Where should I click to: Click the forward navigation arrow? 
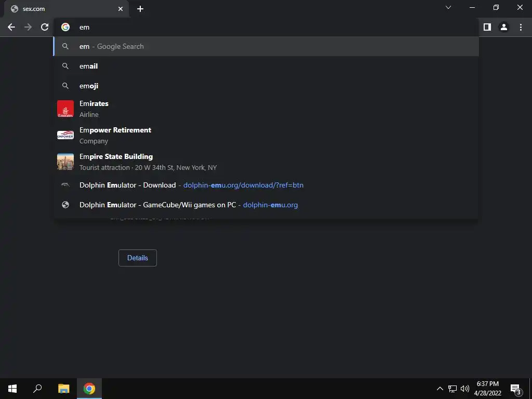pos(28,27)
